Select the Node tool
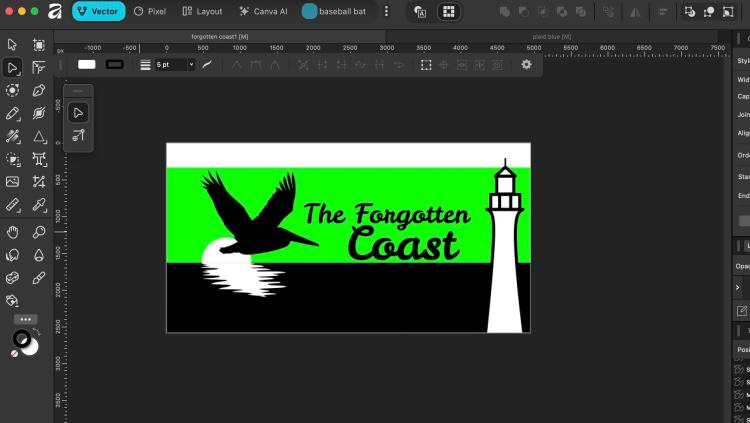 click(x=13, y=68)
